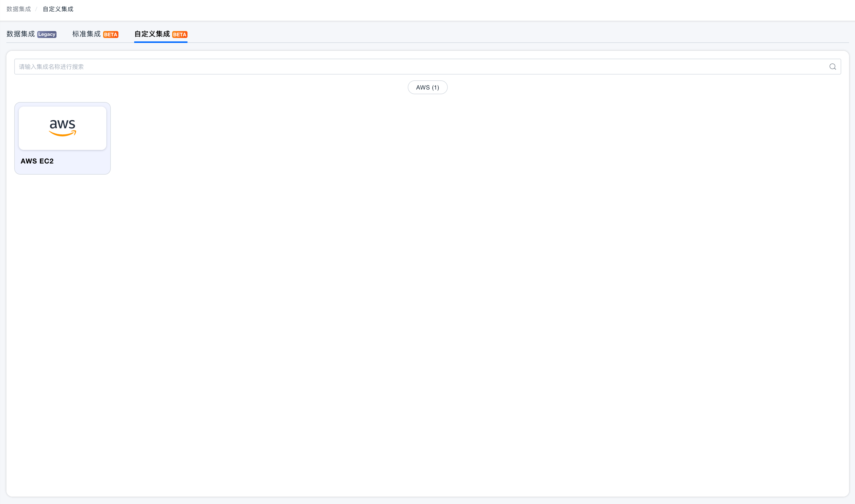Screen dimensions: 855x504
Task: Switch to the 标准集成 BETA tab
Action: click(95, 34)
